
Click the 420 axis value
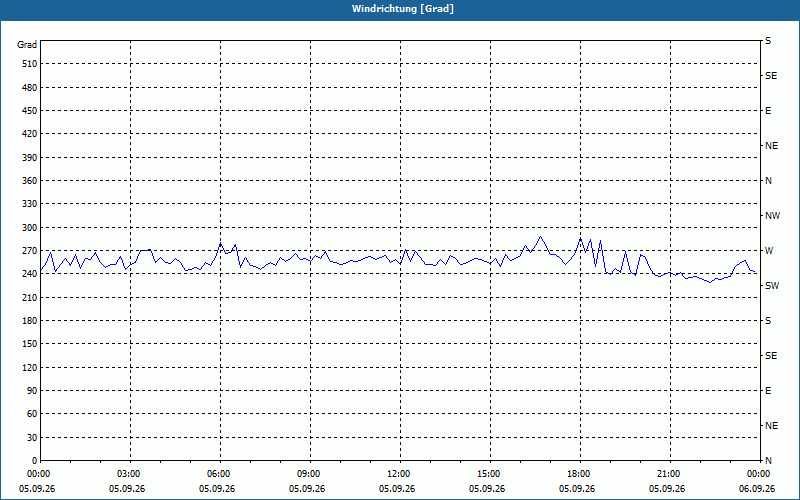click(x=30, y=134)
